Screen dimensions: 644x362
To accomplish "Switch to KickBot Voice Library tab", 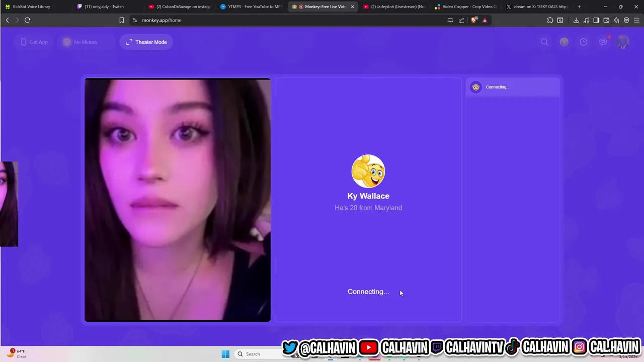I will click(35, 7).
